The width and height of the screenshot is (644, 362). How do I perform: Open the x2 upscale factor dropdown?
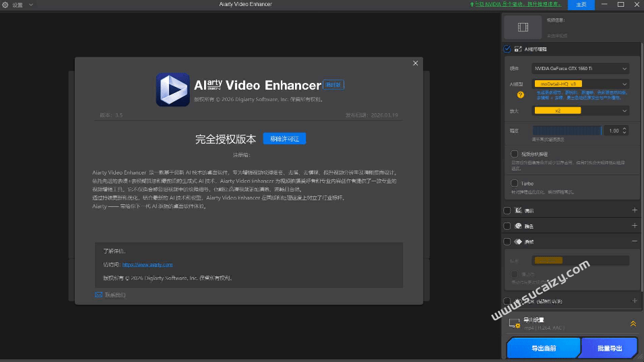[x=580, y=111]
